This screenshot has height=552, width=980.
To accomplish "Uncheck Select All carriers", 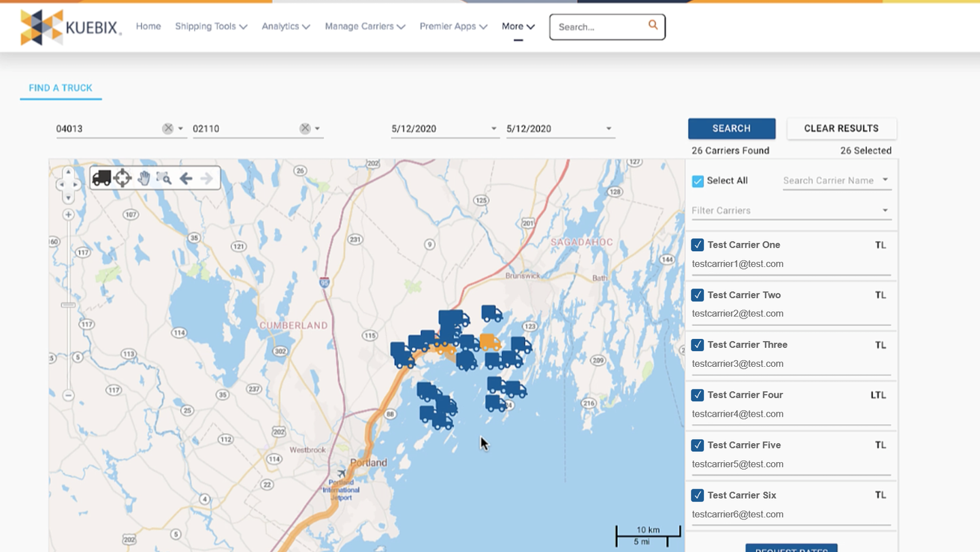I will (x=698, y=180).
